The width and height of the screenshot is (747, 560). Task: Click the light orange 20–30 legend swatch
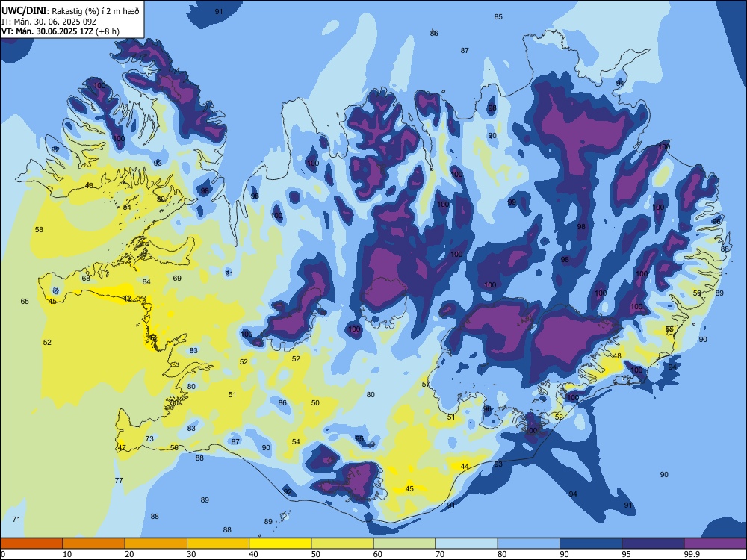tap(156, 544)
